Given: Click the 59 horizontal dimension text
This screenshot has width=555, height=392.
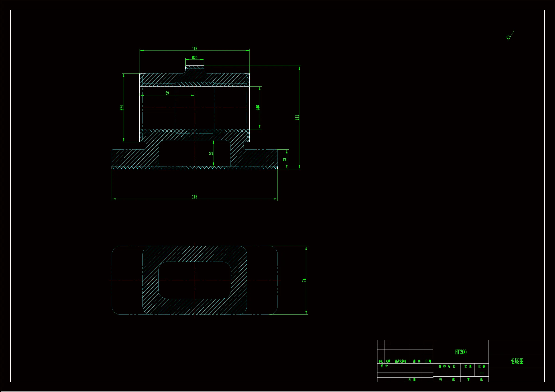Looking at the screenshot, I should (x=167, y=93).
